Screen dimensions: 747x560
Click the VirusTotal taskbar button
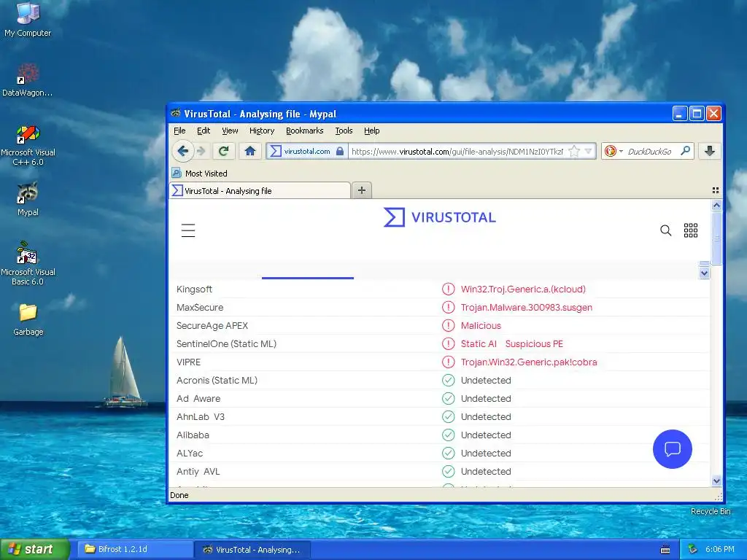[x=253, y=550]
